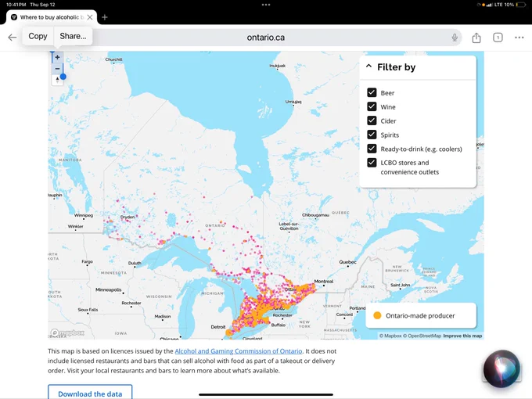Screen dimensions: 532x399
Task: Click the Sioux Falls label on map
Action: tap(88, 310)
